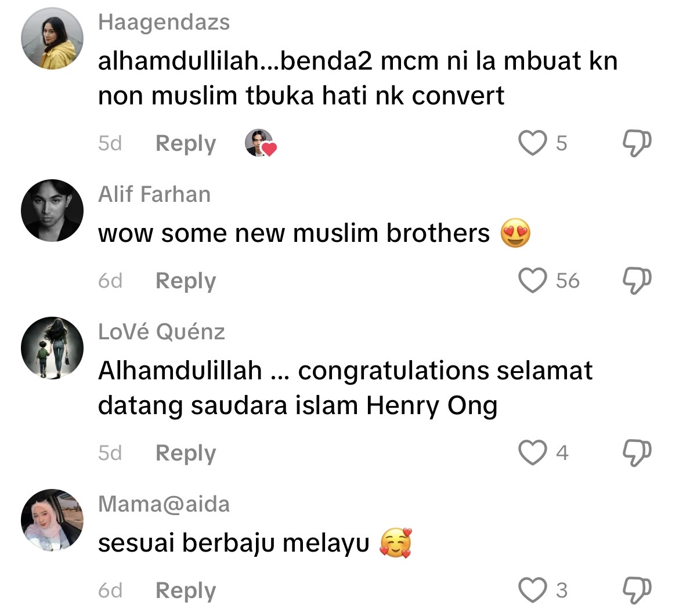
Task: Reply to LoVé Quénz's comment
Action: [x=186, y=454]
